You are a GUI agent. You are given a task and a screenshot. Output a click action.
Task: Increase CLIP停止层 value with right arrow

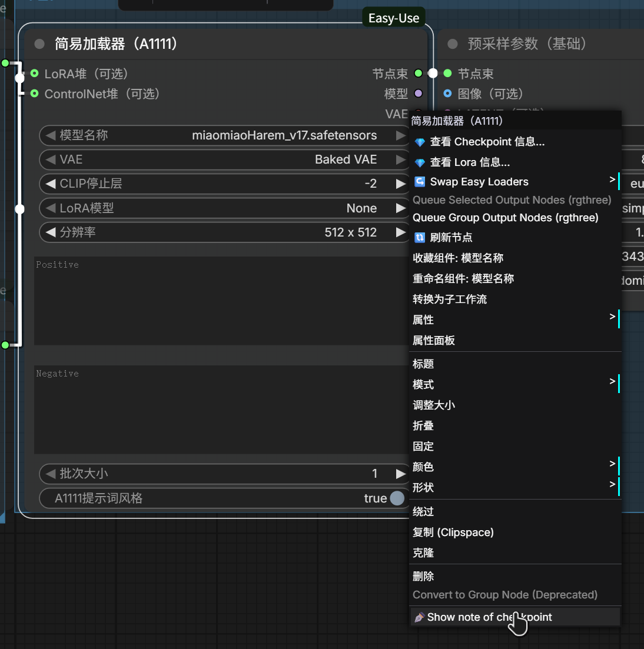pyautogui.click(x=400, y=184)
